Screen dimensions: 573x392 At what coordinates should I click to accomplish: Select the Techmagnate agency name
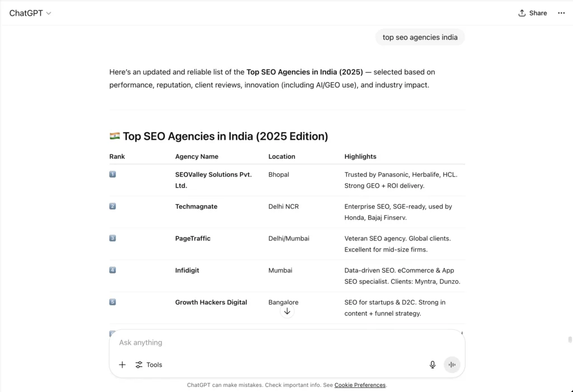pos(196,206)
